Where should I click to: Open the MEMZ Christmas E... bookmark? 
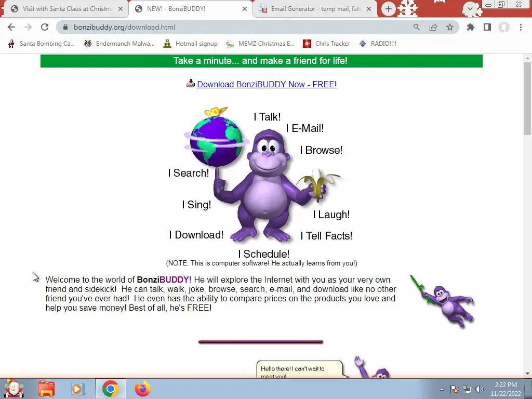tap(261, 44)
